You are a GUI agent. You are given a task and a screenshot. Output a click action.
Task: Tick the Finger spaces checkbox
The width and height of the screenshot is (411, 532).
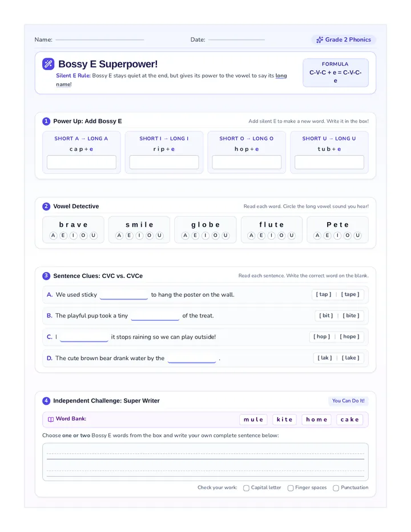(x=291, y=488)
